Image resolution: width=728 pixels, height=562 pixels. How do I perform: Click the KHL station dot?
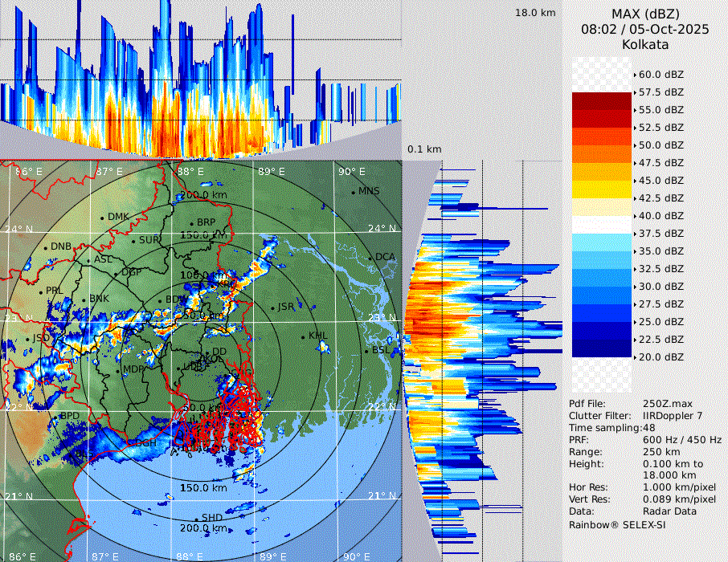coord(303,336)
